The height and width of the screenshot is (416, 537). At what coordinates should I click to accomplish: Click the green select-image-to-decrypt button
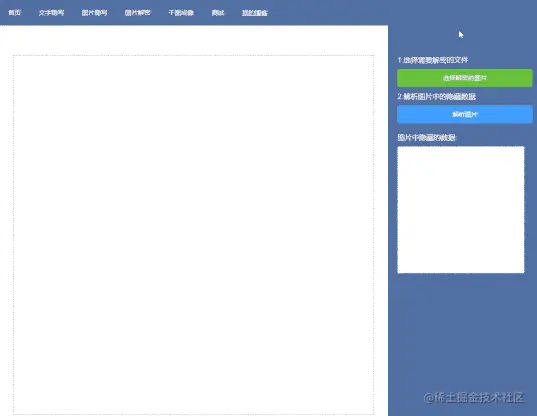tap(465, 78)
